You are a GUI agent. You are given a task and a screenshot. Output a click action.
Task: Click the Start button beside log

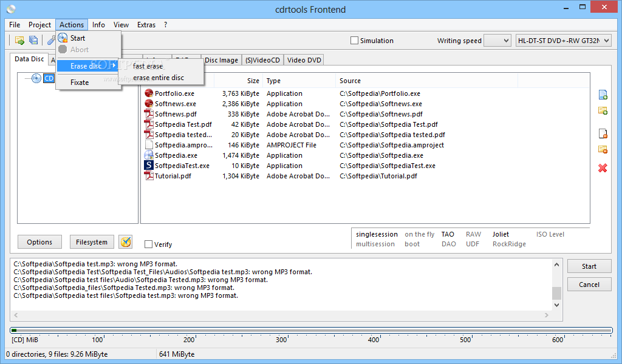click(589, 266)
